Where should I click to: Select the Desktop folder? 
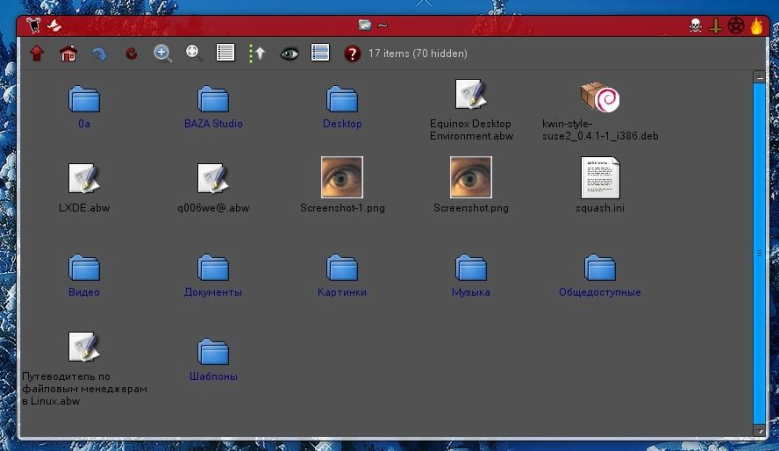(342, 107)
